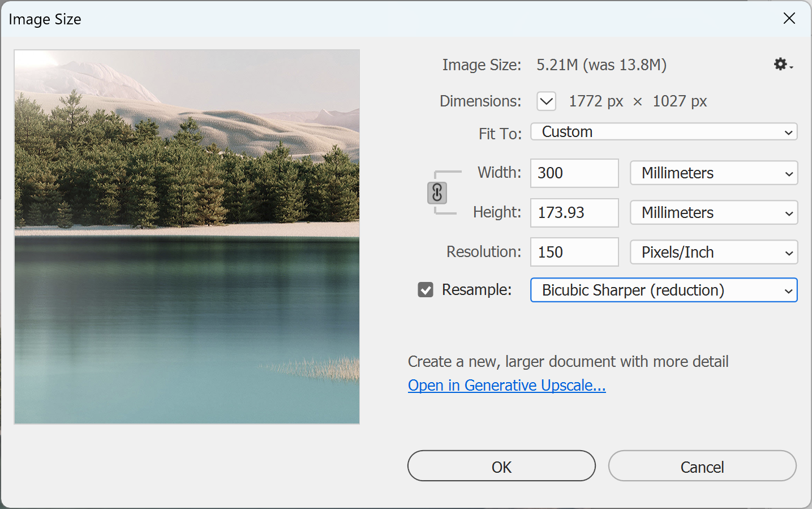Click the Width value field
The image size is (812, 509).
[574, 173]
